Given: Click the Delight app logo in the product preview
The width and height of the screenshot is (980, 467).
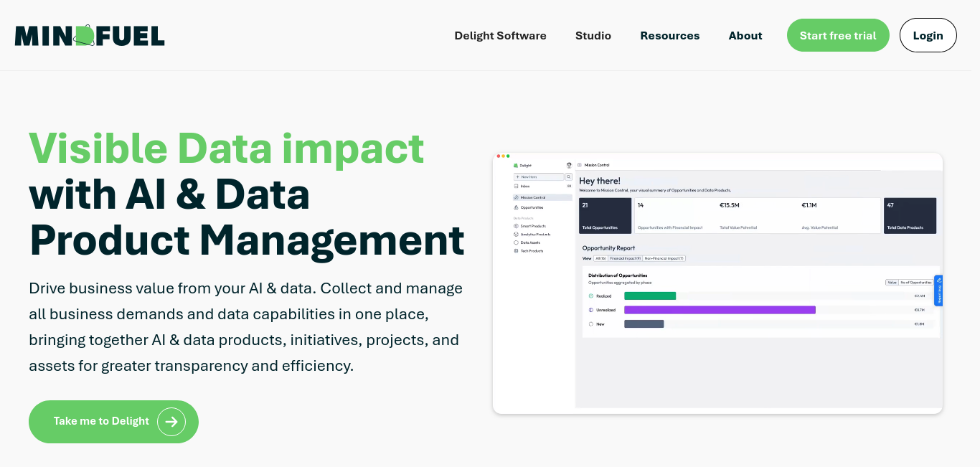Looking at the screenshot, I should (516, 166).
